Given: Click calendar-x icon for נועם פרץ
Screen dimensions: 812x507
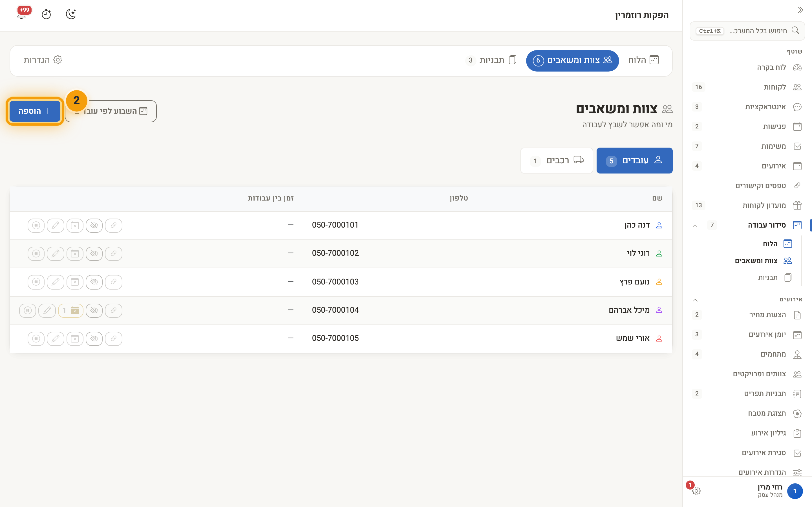Looking at the screenshot, I should (75, 282).
